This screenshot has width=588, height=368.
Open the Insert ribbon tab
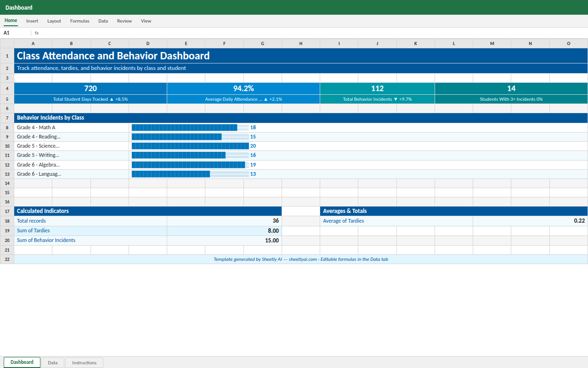[32, 21]
